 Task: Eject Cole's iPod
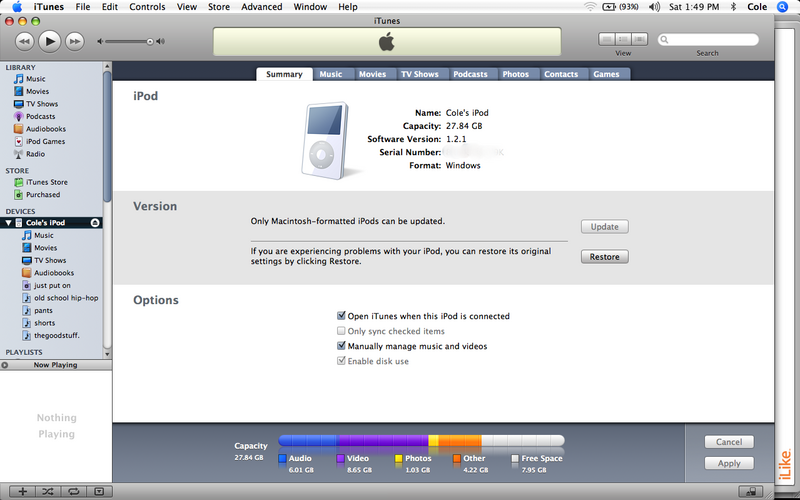95,223
